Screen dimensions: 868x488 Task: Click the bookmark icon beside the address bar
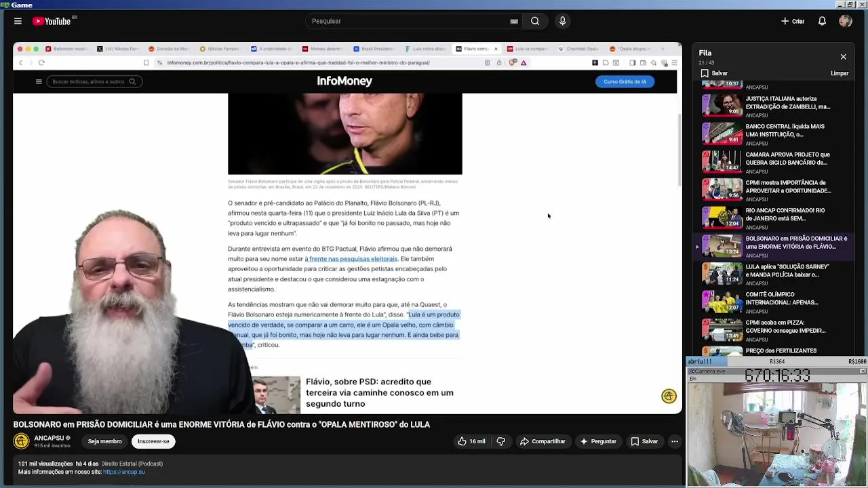146,62
